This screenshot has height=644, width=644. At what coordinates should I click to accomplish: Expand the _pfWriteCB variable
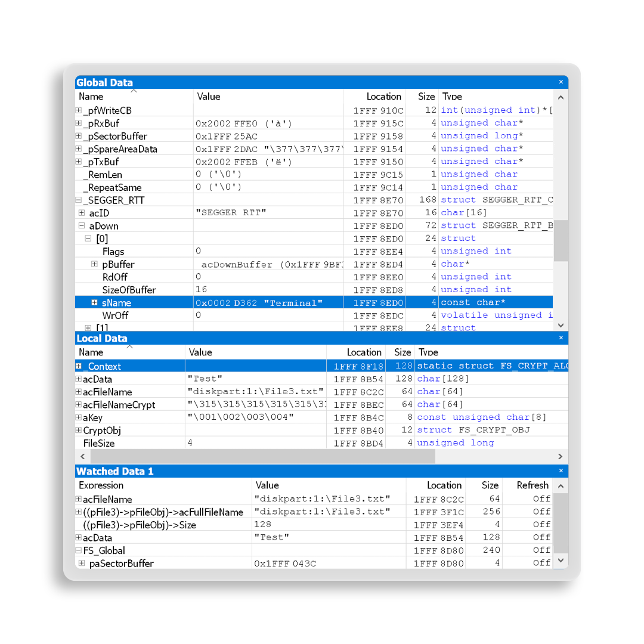[x=79, y=110]
